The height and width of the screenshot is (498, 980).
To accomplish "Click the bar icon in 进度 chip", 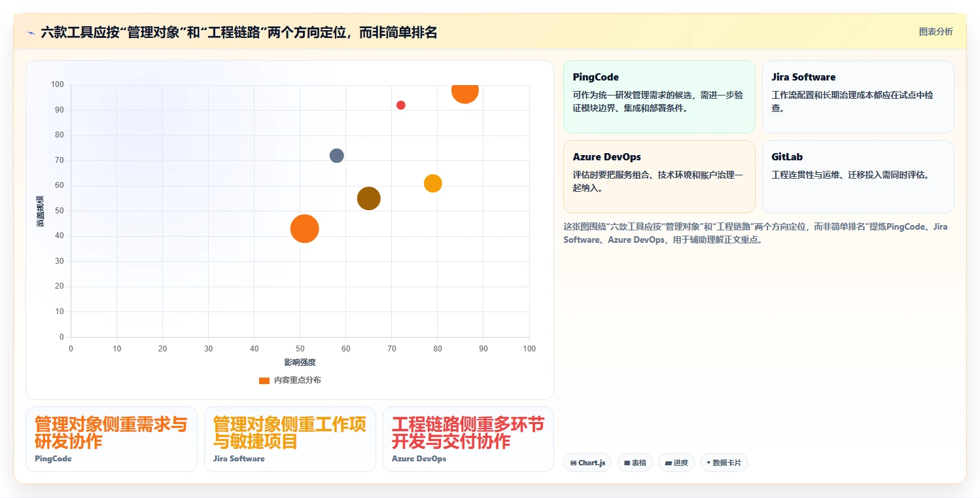I will 668,463.
